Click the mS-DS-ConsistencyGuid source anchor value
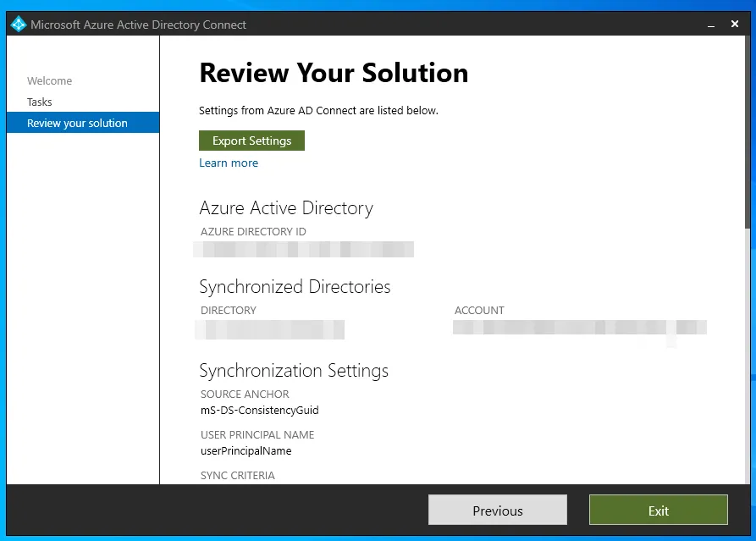756x541 pixels. [260, 410]
